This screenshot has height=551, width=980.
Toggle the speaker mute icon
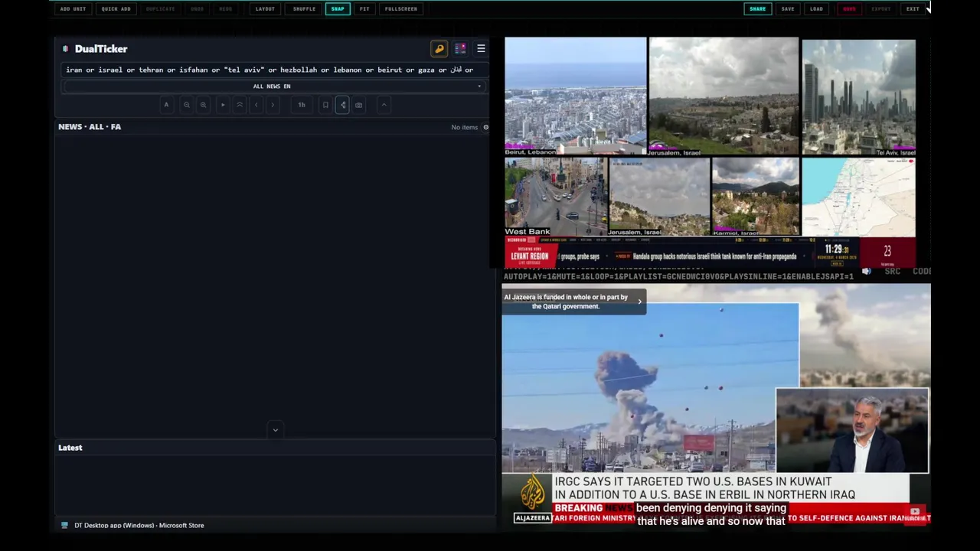coord(866,272)
